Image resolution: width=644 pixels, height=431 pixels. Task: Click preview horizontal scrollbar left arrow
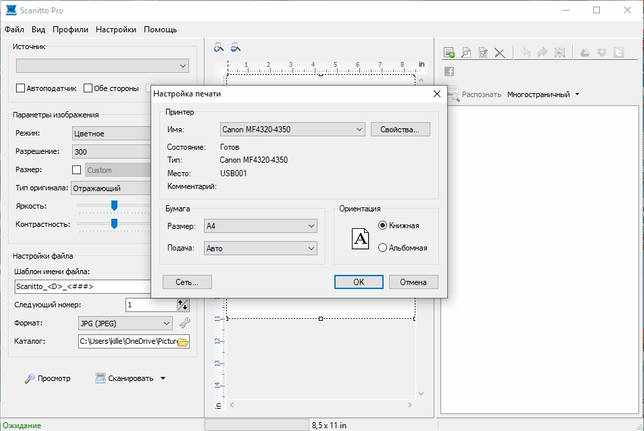point(232,405)
